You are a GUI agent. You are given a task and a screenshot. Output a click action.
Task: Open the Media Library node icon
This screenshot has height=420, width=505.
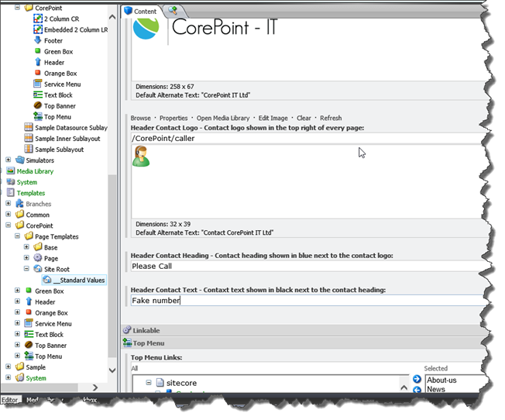click(11, 170)
